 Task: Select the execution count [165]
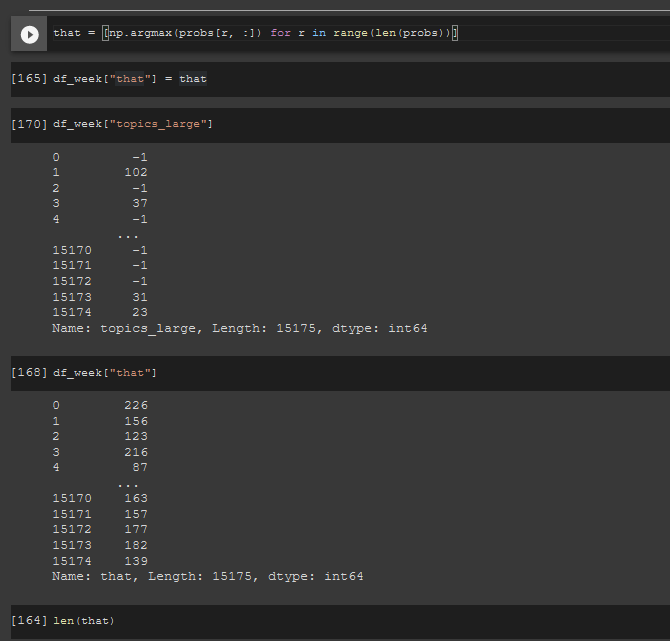click(x=29, y=79)
